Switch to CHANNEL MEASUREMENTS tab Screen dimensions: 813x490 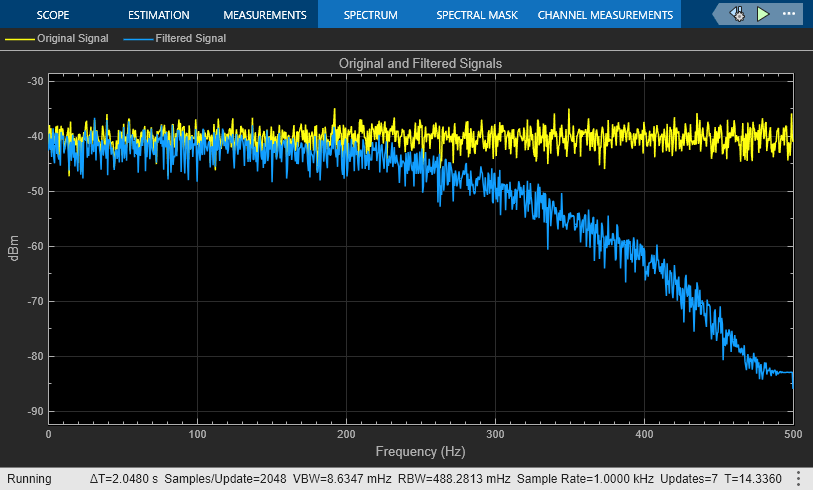click(x=605, y=15)
